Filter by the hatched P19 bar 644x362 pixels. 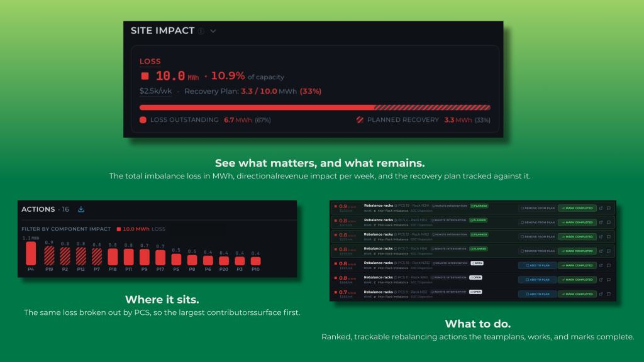point(49,256)
